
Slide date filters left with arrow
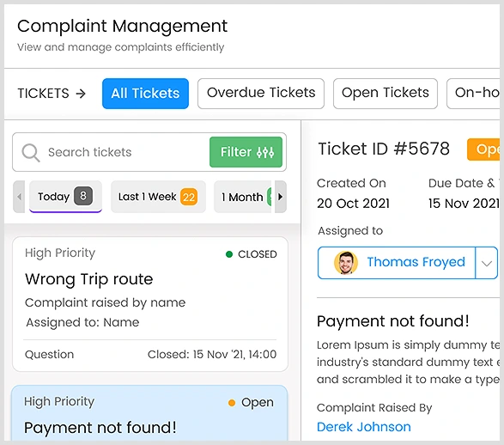pyautogui.click(x=19, y=197)
